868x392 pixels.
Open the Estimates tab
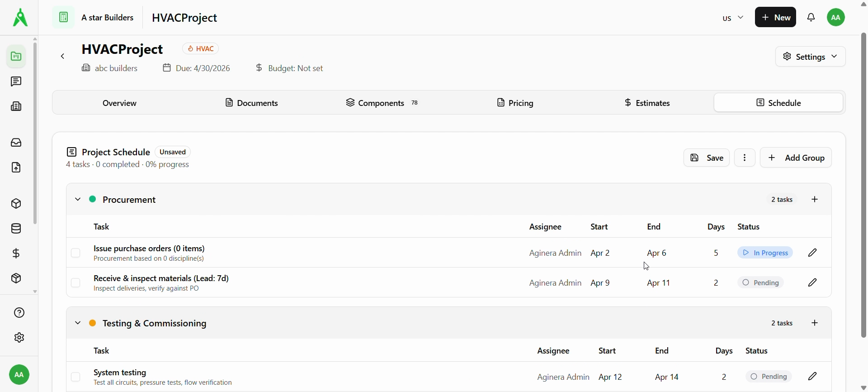point(647,103)
